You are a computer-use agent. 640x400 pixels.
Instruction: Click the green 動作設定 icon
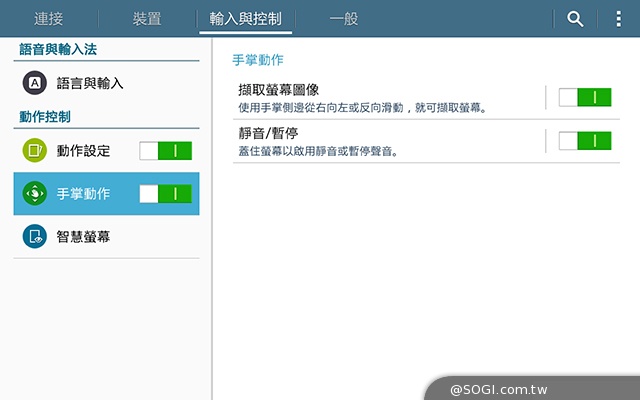34,151
